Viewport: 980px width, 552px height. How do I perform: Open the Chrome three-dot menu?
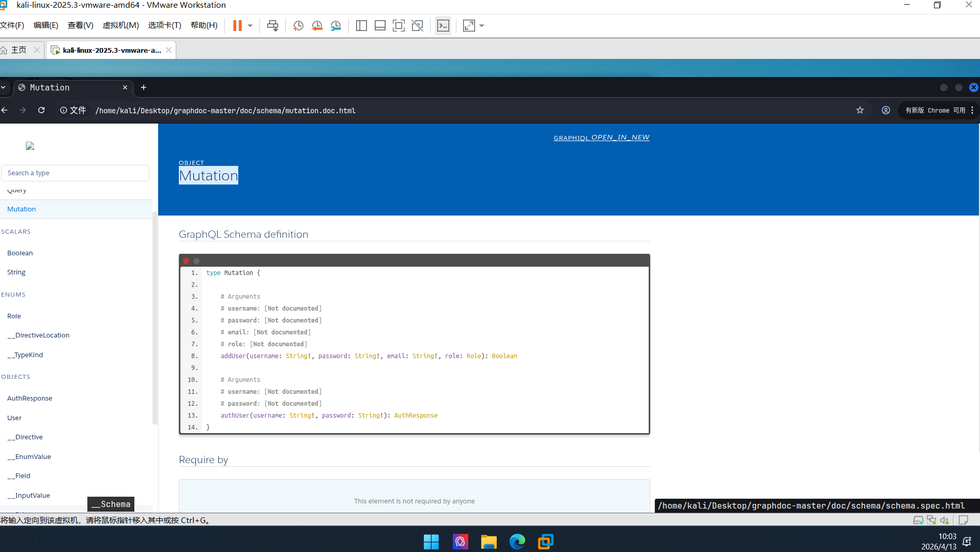[x=972, y=110]
